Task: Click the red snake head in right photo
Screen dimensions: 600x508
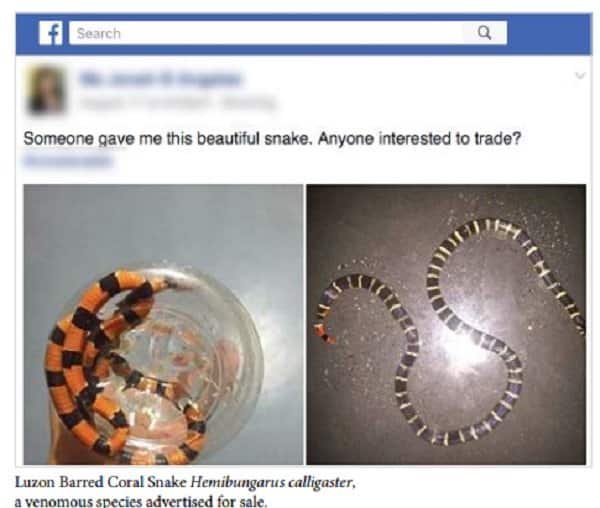Action: pos(324,334)
